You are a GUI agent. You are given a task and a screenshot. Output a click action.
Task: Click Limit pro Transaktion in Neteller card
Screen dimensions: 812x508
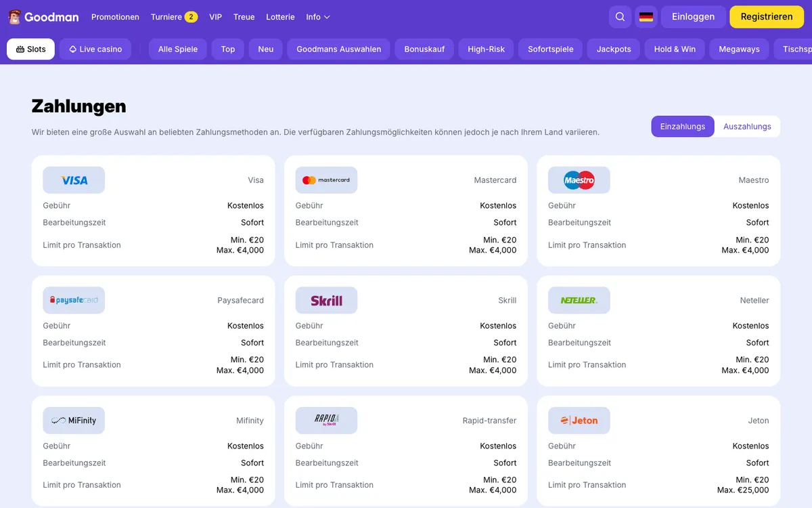coord(587,364)
